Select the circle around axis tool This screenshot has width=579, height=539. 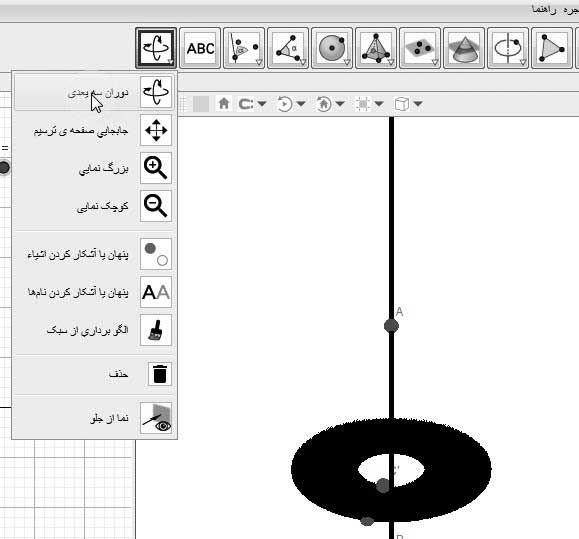(508, 48)
